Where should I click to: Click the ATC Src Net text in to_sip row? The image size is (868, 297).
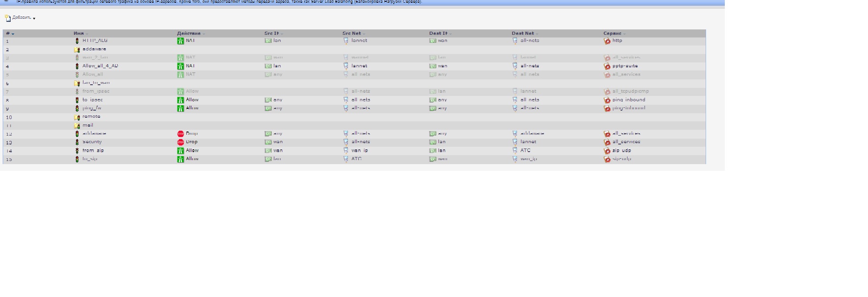(x=356, y=159)
